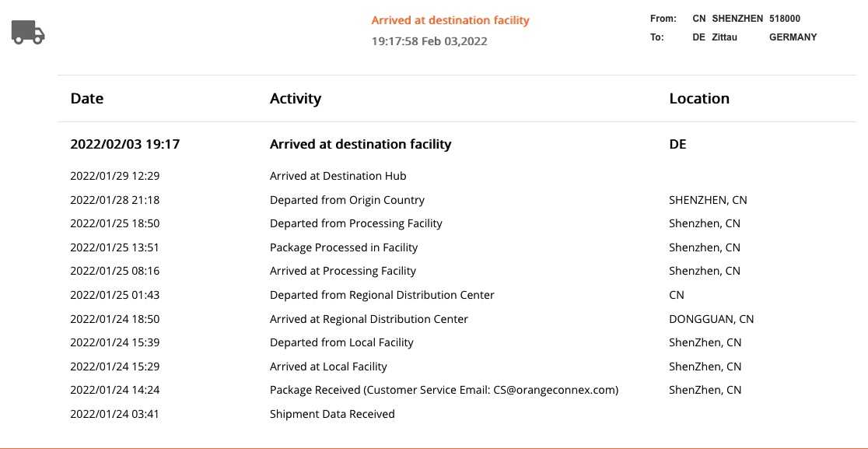This screenshot has height=449, width=868.
Task: Click the customer service email CS@orangeconnex.com
Action: tap(554, 391)
